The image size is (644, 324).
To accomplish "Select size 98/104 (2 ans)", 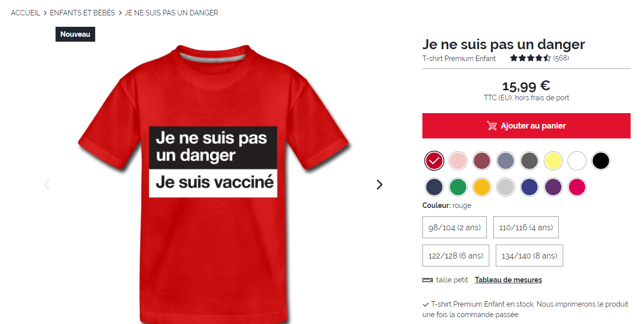I will coord(455,227).
